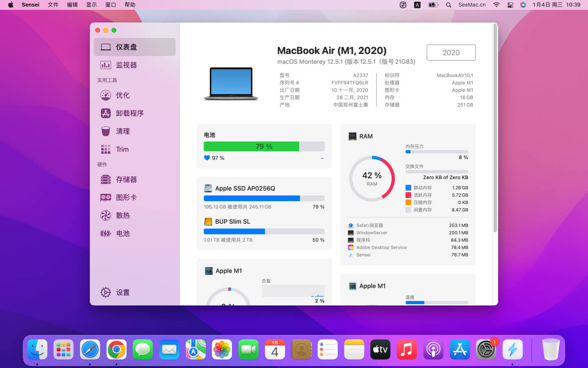This screenshot has width=588, height=368.
Task: Open the 散热 fan icon
Action: coord(106,215)
